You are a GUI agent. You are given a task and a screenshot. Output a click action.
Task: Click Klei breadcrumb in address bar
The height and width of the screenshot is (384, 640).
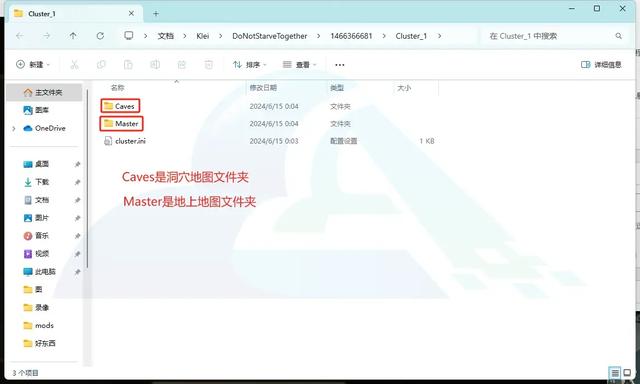click(x=202, y=36)
